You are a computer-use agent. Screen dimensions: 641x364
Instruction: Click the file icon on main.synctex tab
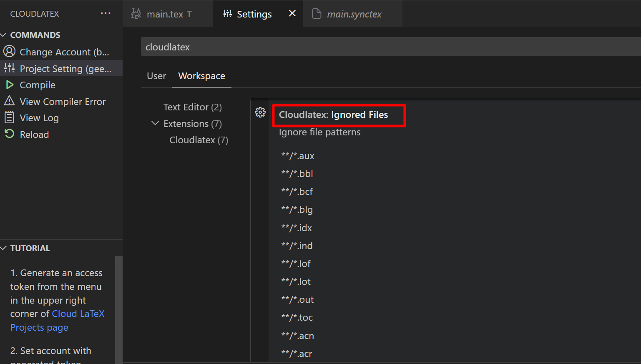(x=316, y=14)
